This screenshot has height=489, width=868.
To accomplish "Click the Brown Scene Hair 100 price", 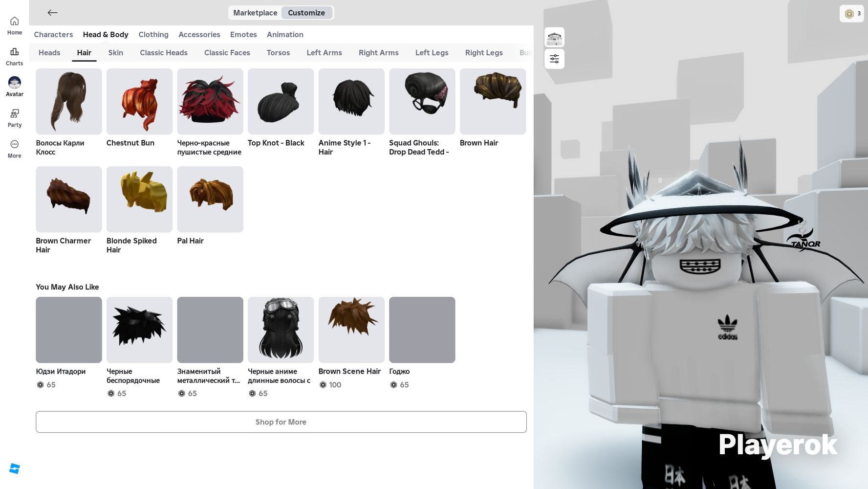I will (x=330, y=385).
